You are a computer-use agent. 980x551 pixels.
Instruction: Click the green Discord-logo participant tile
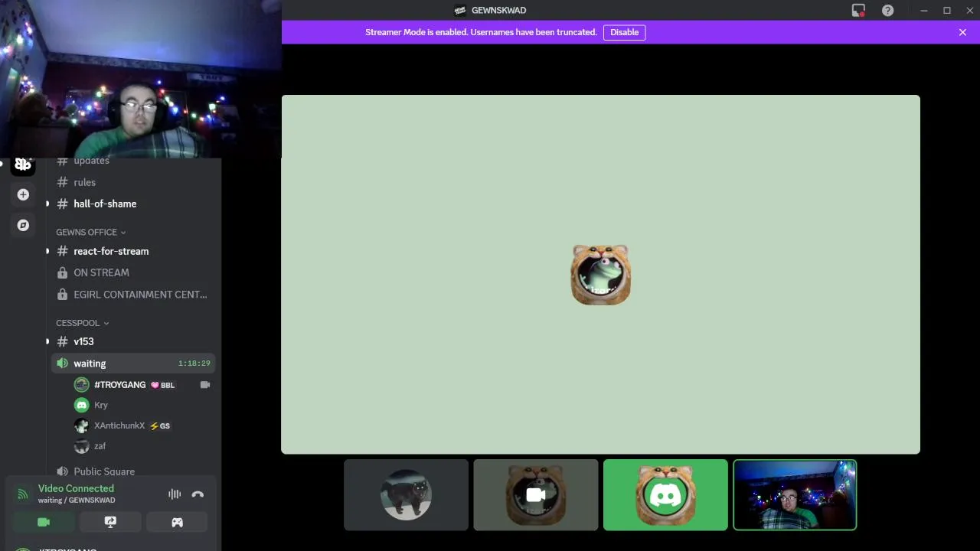pyautogui.click(x=665, y=495)
